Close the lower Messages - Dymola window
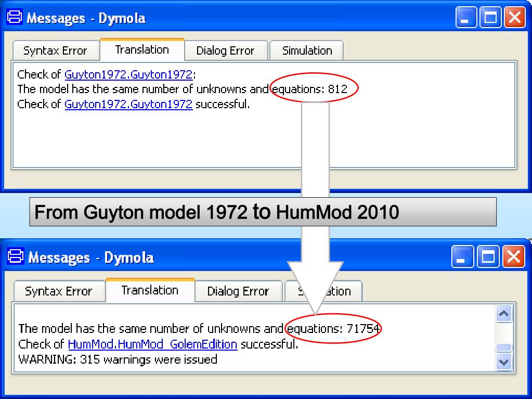 [514, 256]
